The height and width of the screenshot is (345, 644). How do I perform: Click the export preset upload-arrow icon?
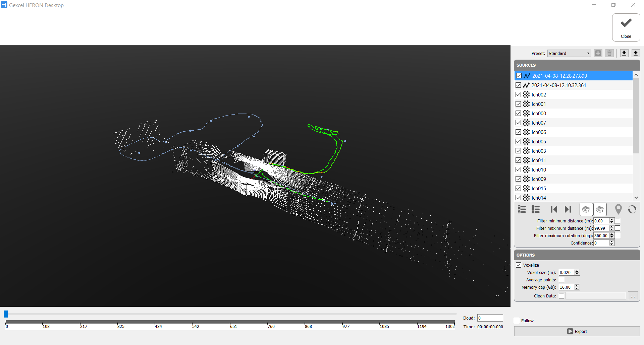635,53
